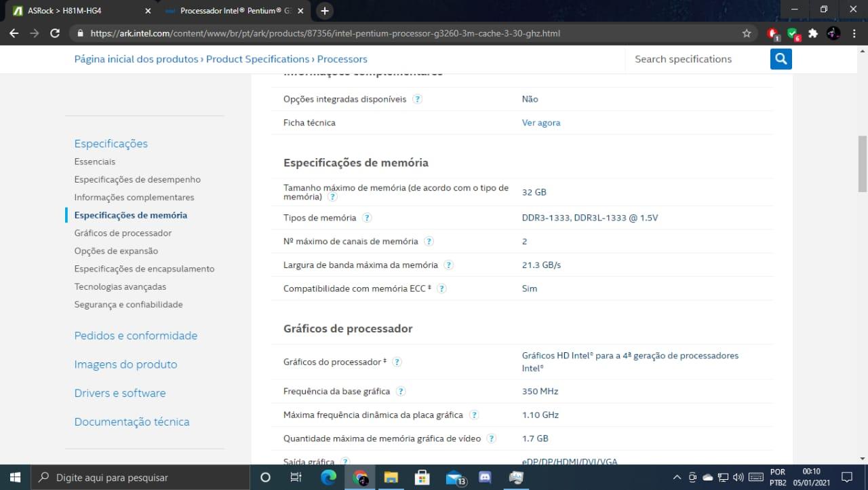The height and width of the screenshot is (490, 868).
Task: Open Chrome's three-dot menu
Action: pos(854,33)
